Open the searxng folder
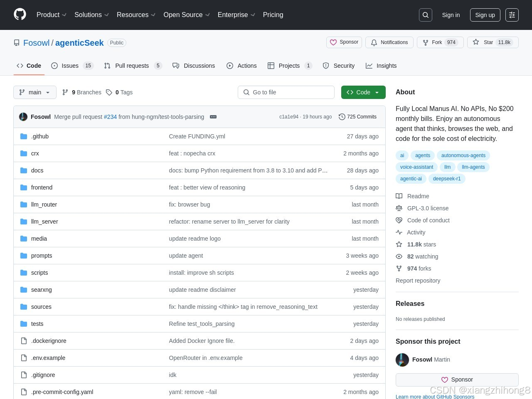 42,290
